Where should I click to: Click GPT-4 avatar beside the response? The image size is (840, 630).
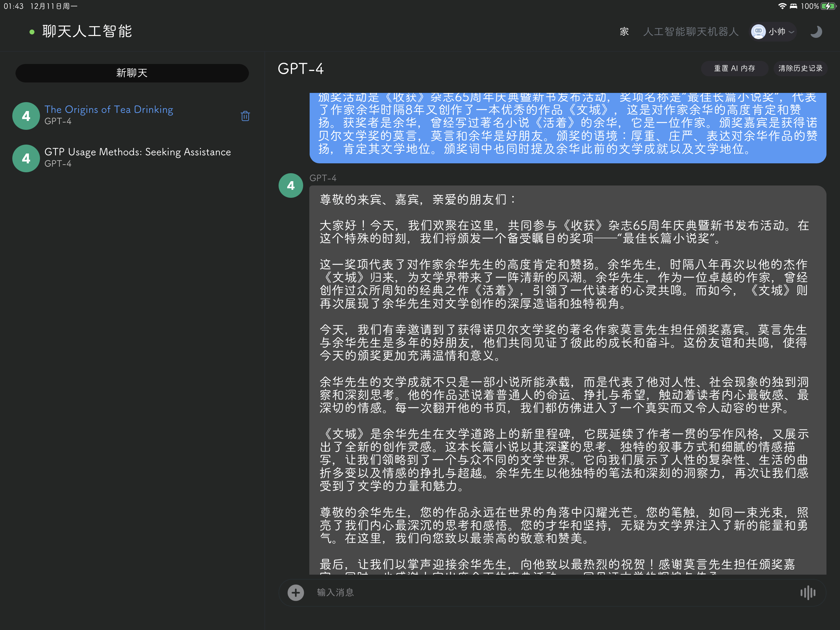pyautogui.click(x=291, y=185)
